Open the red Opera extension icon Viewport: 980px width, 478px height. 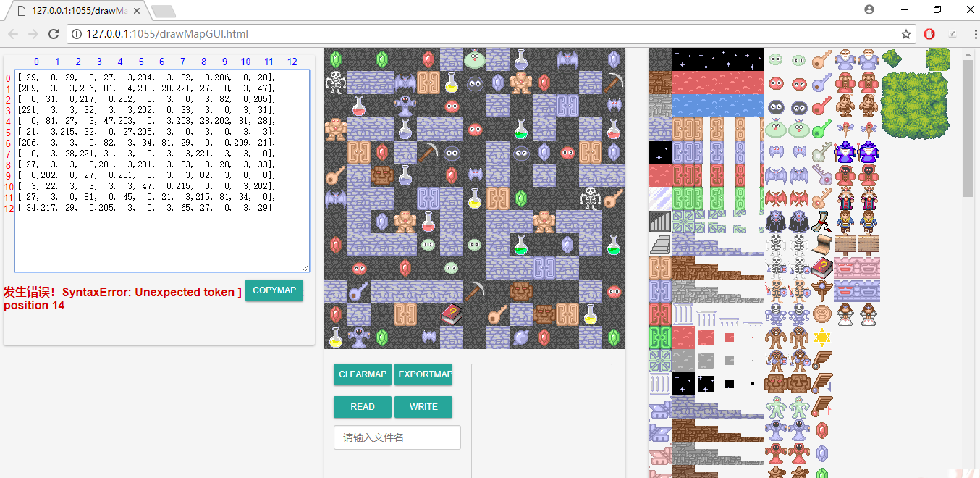tap(929, 34)
